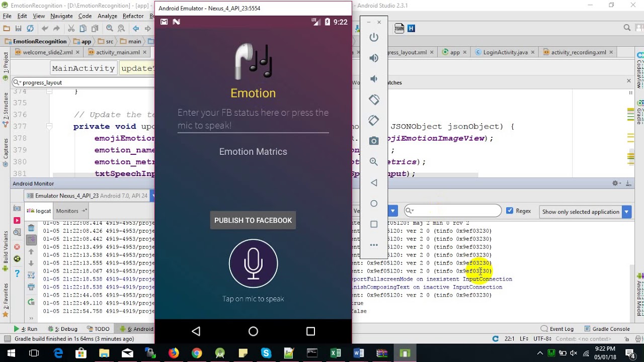
Task: Click the emulator zoom icon
Action: click(374, 161)
